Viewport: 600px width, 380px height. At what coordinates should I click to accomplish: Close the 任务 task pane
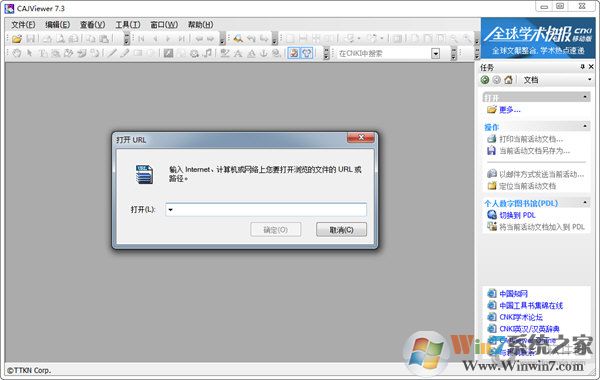coord(591,67)
